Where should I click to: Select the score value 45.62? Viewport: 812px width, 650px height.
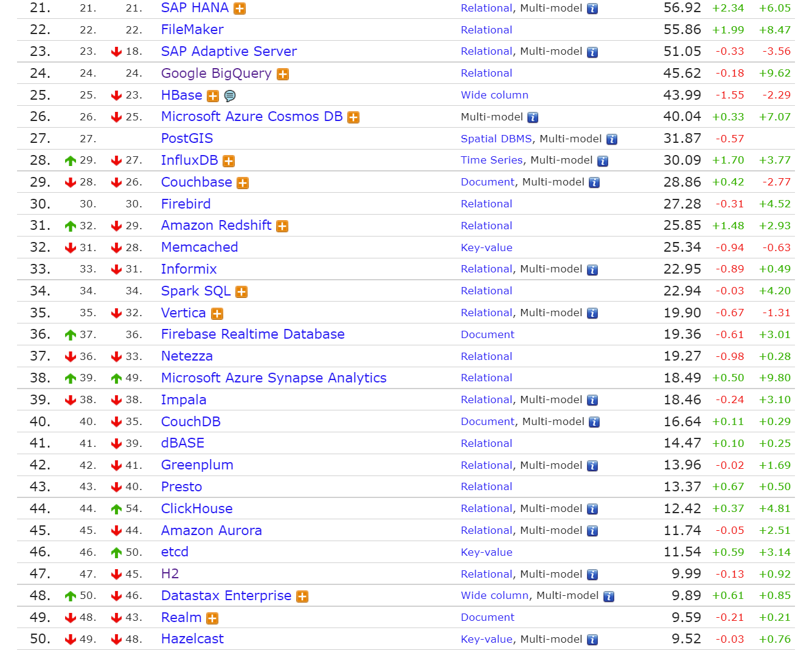point(682,73)
